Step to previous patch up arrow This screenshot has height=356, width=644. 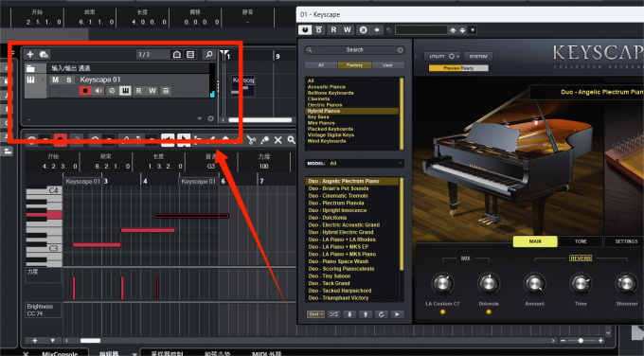tap(366, 314)
